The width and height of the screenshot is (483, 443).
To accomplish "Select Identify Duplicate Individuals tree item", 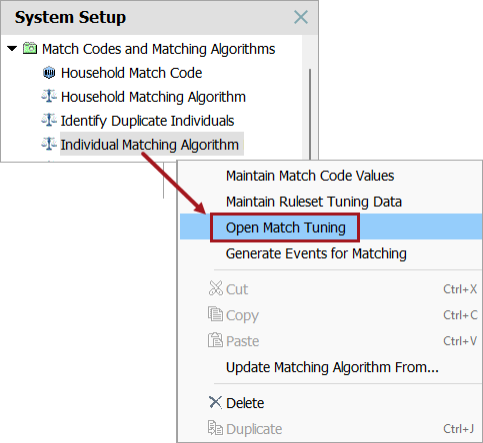I will (x=147, y=121).
